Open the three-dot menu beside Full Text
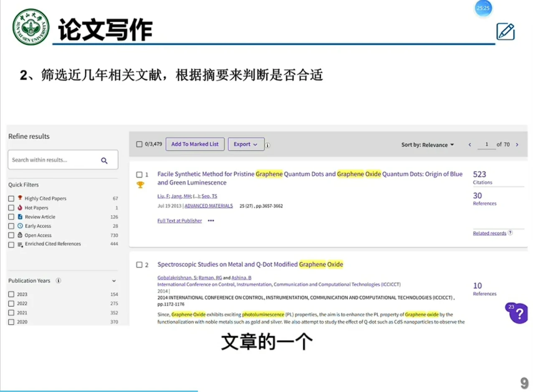This screenshot has width=533, height=392. (211, 221)
